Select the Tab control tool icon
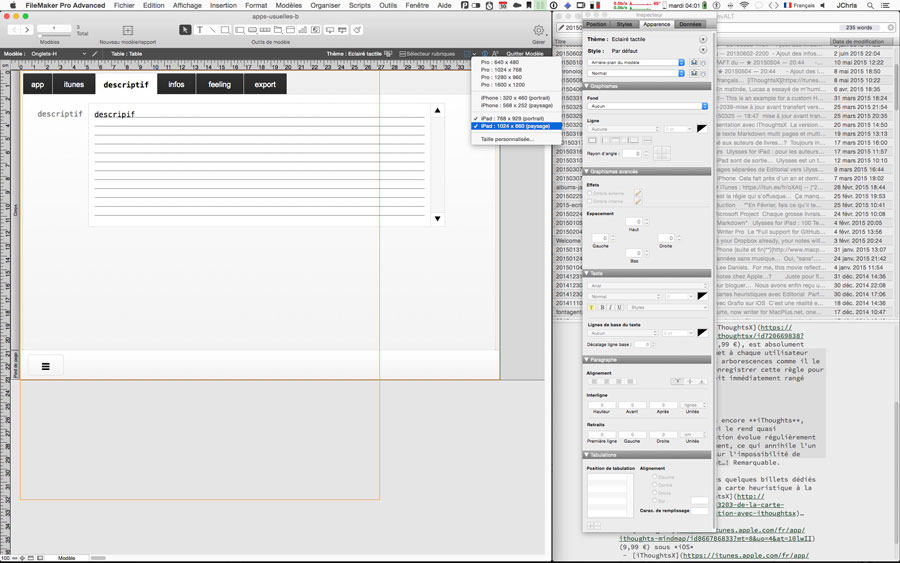Image resolution: width=900 pixels, height=563 pixels. pyautogui.click(x=278, y=30)
